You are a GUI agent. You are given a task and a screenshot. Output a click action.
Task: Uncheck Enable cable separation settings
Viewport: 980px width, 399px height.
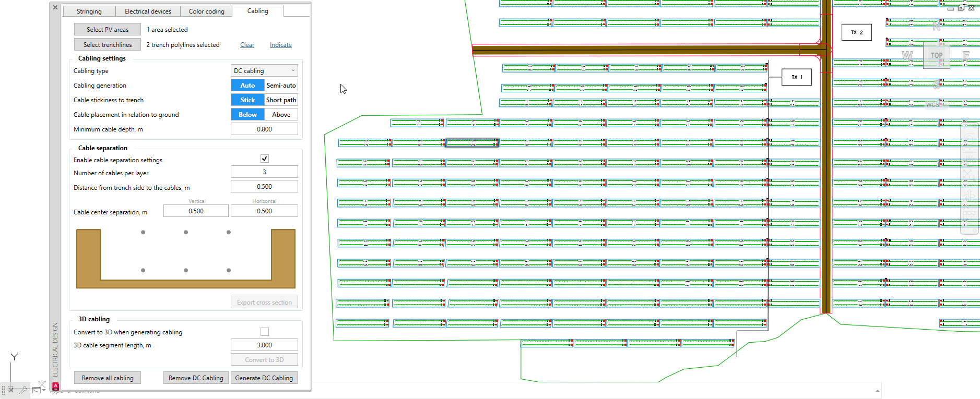(264, 159)
